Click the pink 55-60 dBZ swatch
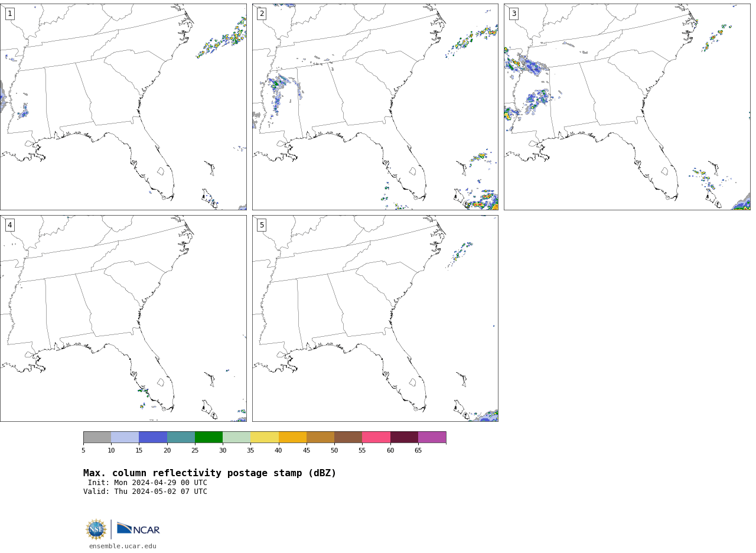The image size is (756, 553). 376,437
